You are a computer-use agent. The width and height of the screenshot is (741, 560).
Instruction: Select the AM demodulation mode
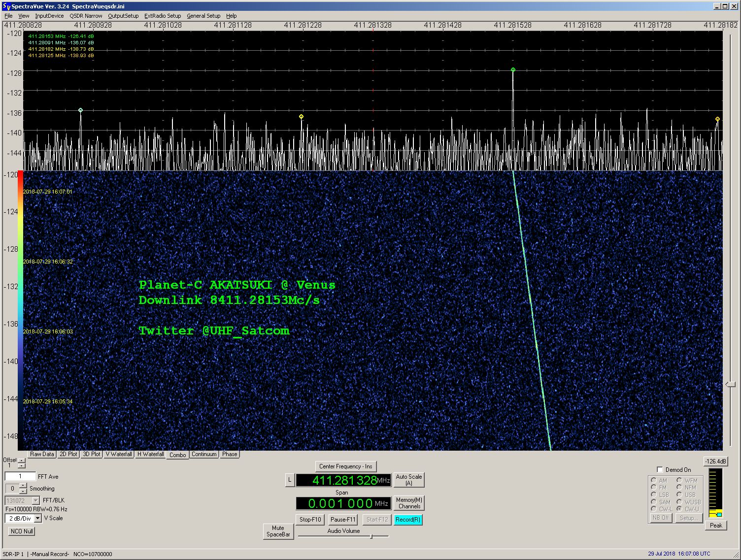(654, 480)
